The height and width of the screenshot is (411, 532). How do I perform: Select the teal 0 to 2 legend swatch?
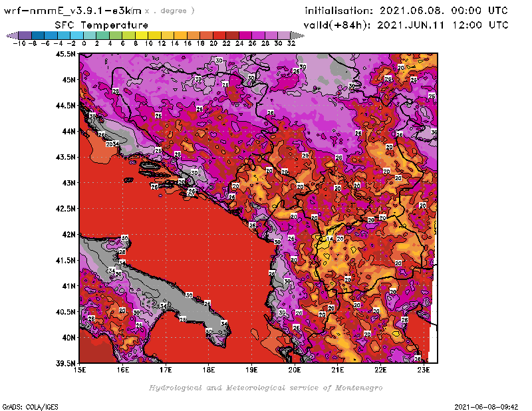(90, 35)
